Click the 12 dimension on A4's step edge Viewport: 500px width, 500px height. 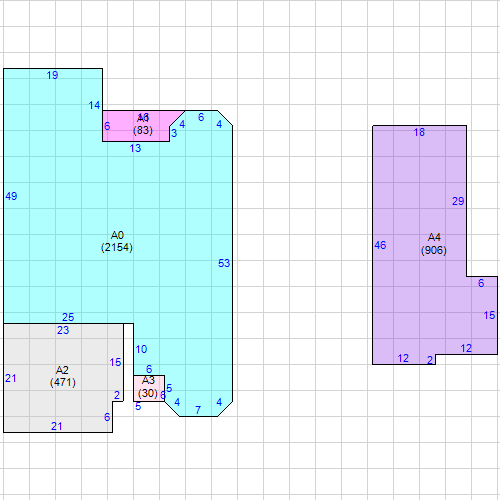tap(466, 348)
